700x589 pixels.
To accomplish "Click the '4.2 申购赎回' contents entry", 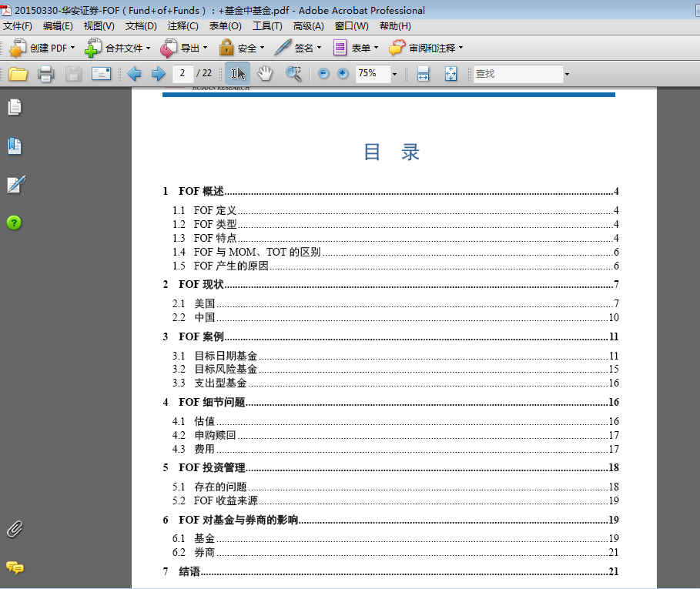I will coord(396,435).
